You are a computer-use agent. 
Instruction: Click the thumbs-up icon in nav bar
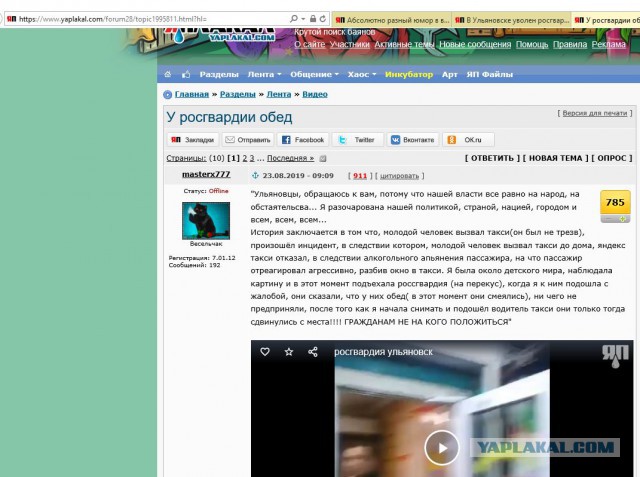pyautogui.click(x=186, y=74)
